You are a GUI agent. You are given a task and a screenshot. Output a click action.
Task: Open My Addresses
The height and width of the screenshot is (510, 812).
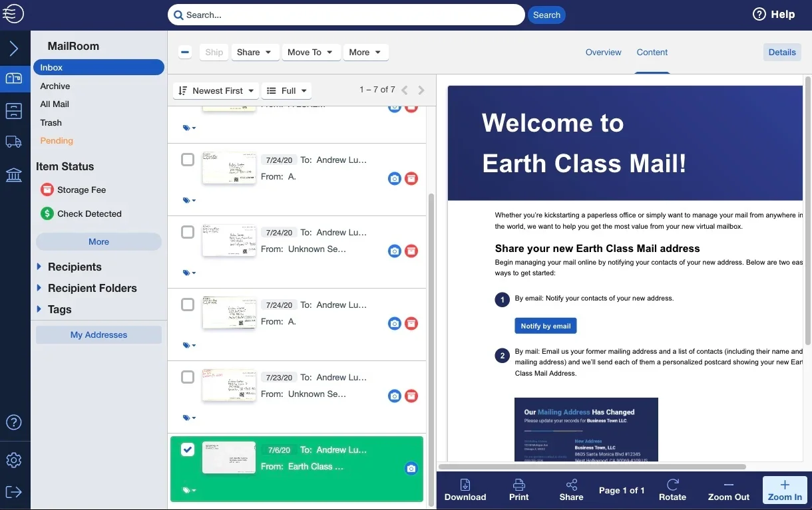(x=99, y=334)
